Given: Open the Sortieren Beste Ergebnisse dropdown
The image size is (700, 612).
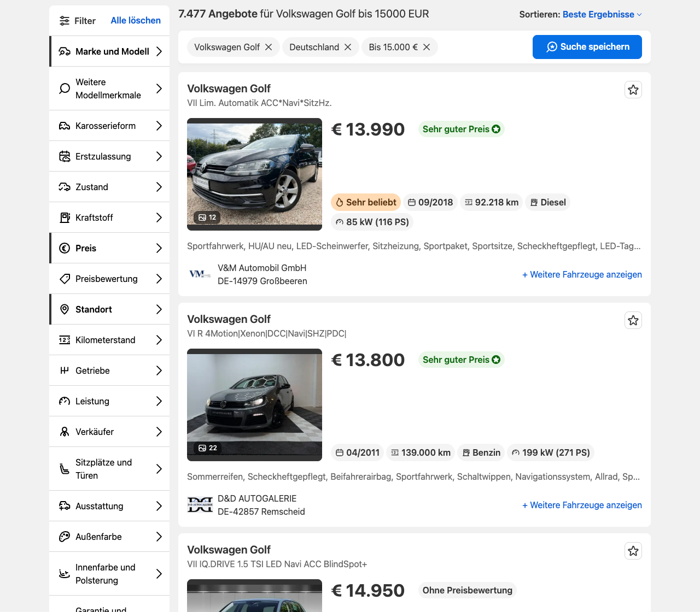Looking at the screenshot, I should [602, 14].
